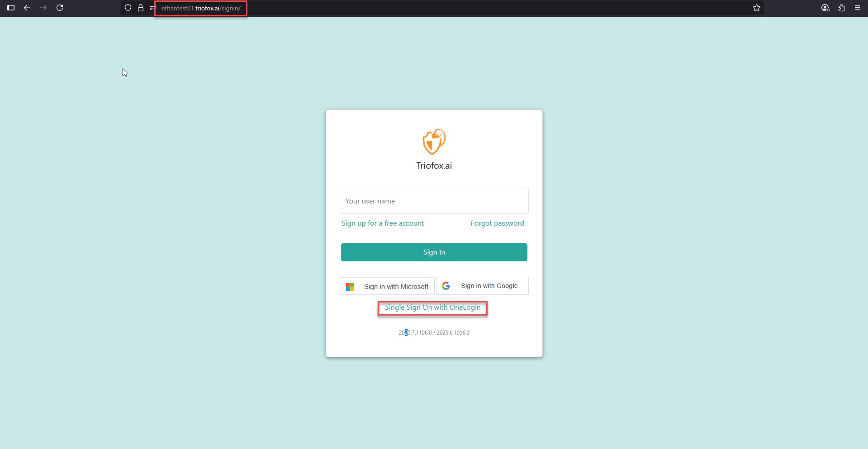868x449 pixels.
Task: Reload the page with refresh icon
Action: (x=60, y=8)
